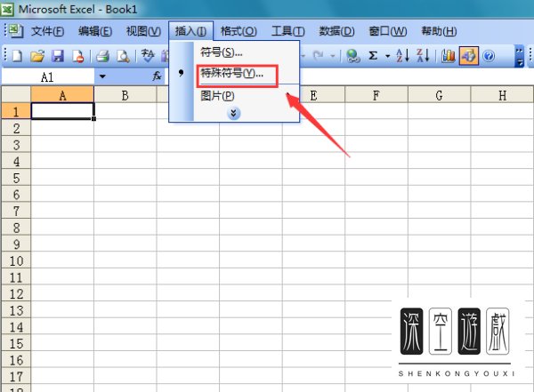The image size is (534, 392).
Task: Open the 帮助(H) menu
Action: 439,31
